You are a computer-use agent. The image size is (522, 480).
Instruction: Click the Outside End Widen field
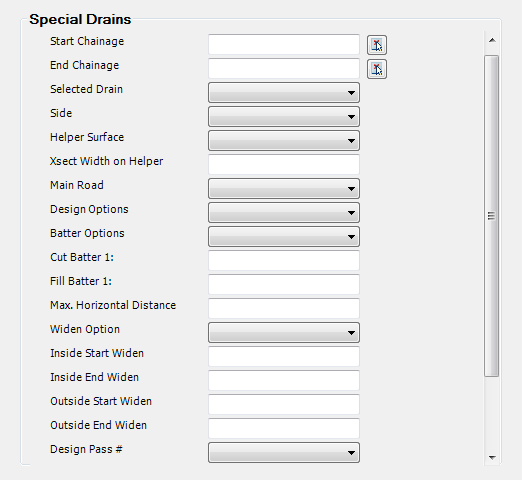284,428
